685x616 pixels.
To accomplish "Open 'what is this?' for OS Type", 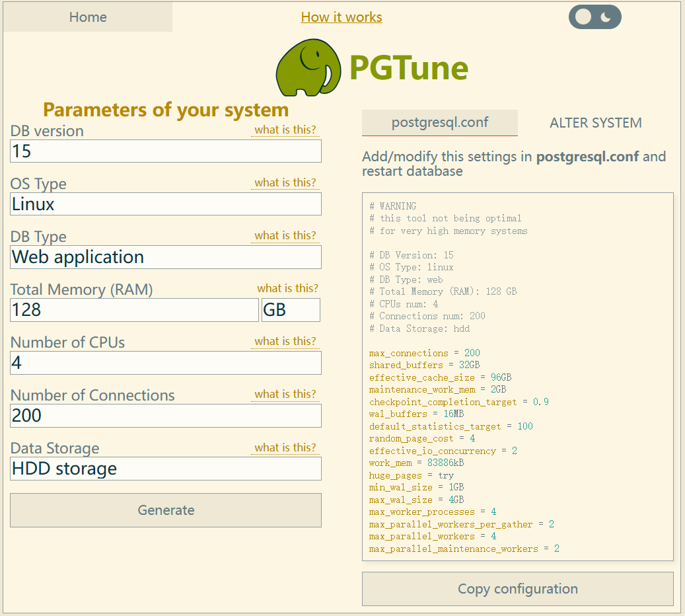I will [x=285, y=182].
